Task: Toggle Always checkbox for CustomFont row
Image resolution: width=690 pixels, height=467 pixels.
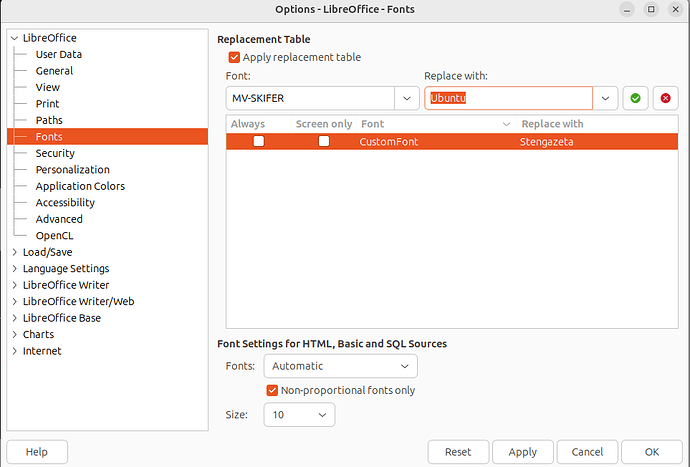Action: 259,142
